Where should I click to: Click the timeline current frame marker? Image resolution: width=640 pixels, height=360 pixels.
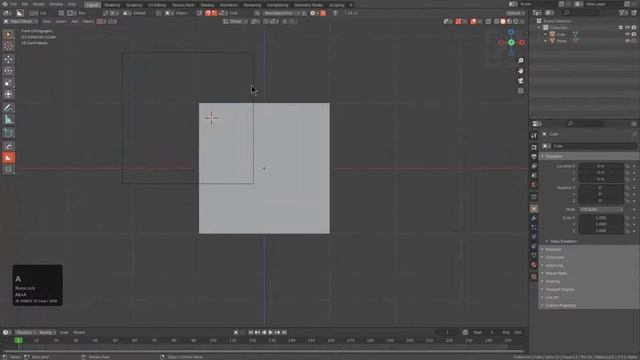(x=18, y=340)
